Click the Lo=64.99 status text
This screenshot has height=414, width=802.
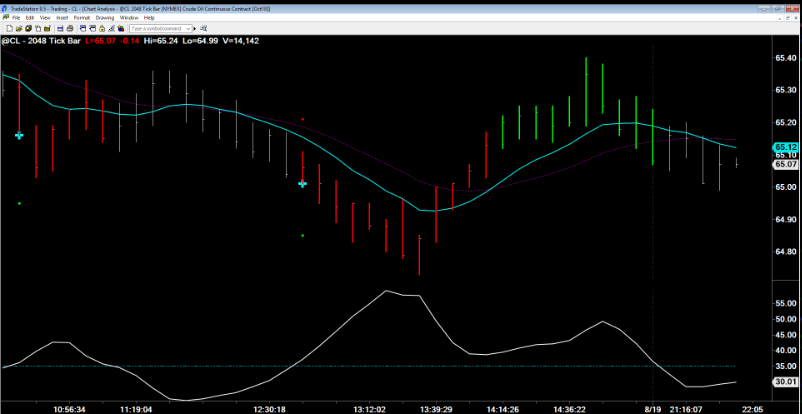(198, 40)
